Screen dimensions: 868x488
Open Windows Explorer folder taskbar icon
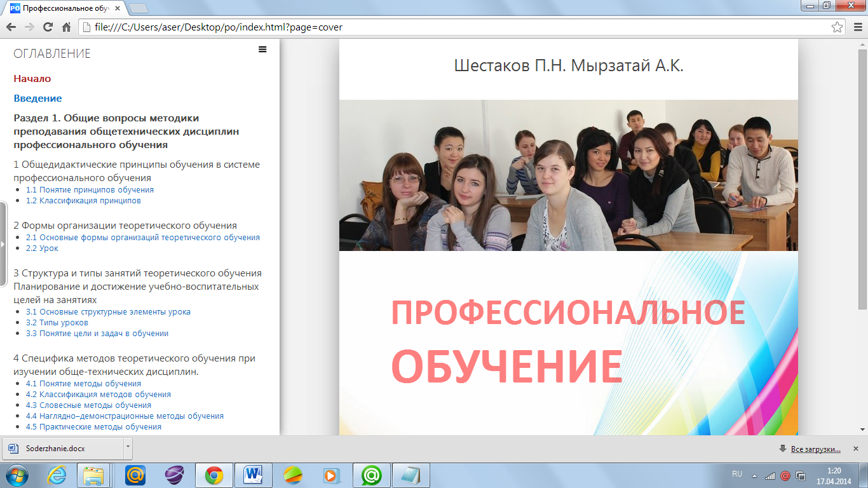click(94, 475)
